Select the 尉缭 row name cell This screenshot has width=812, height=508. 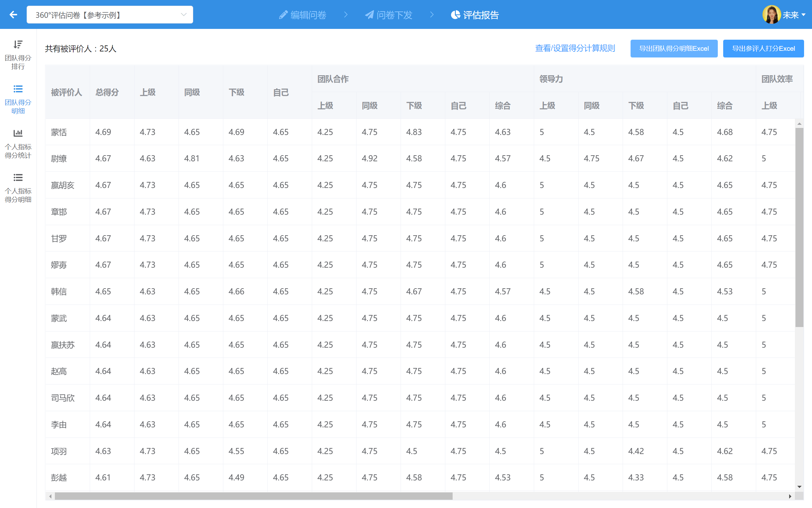click(67, 158)
